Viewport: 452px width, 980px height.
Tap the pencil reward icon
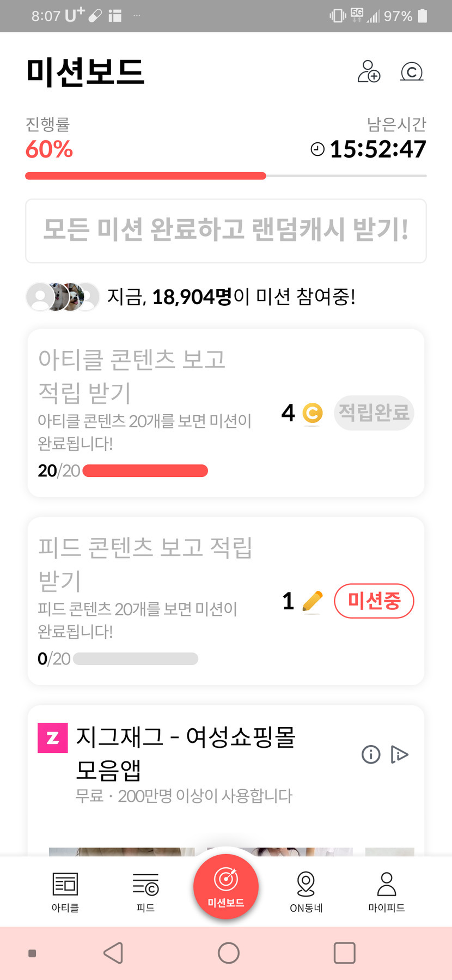(312, 601)
